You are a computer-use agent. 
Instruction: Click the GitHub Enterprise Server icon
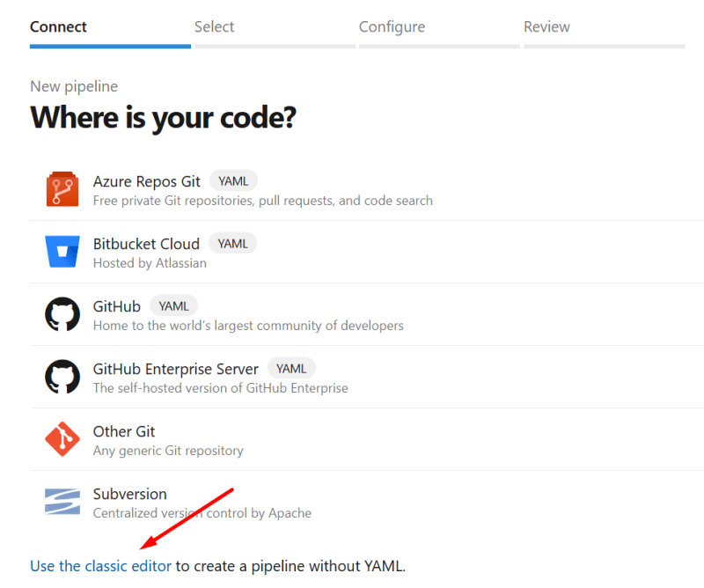pos(62,377)
